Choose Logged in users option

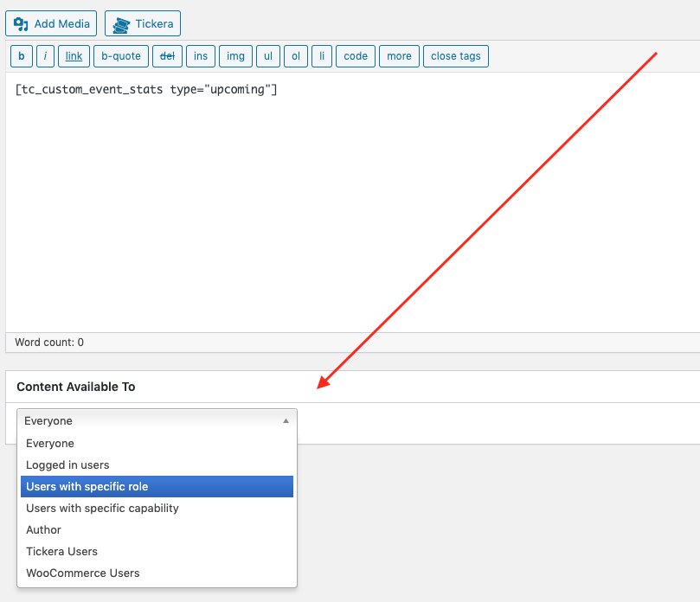coord(157,465)
